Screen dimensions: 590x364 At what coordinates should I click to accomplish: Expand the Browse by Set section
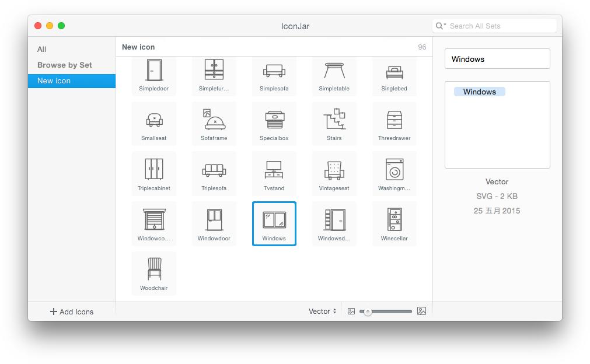pos(65,65)
